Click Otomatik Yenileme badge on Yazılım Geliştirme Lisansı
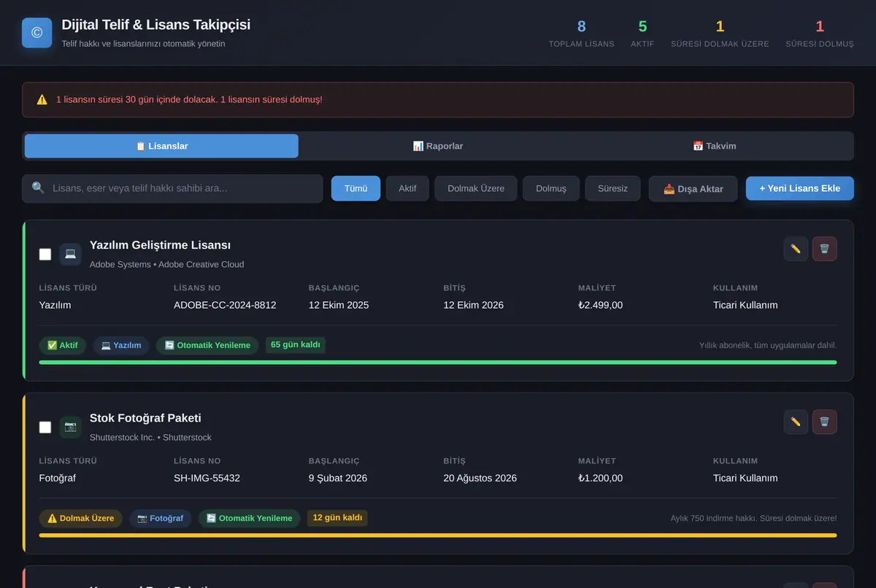Viewport: 876px width, 588px height. point(207,345)
